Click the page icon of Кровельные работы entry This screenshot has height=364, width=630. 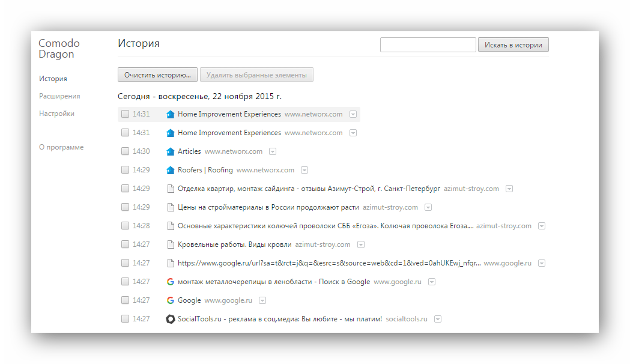coord(171,244)
